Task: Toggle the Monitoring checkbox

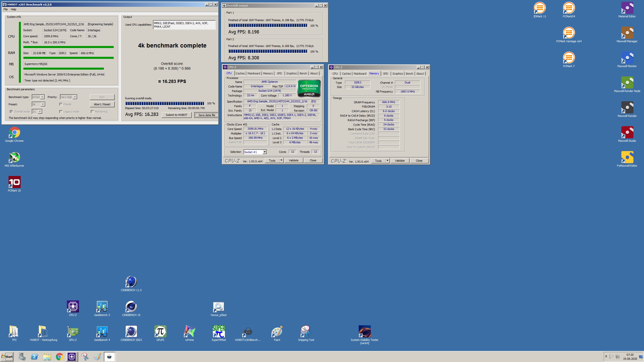Action: click(92, 112)
